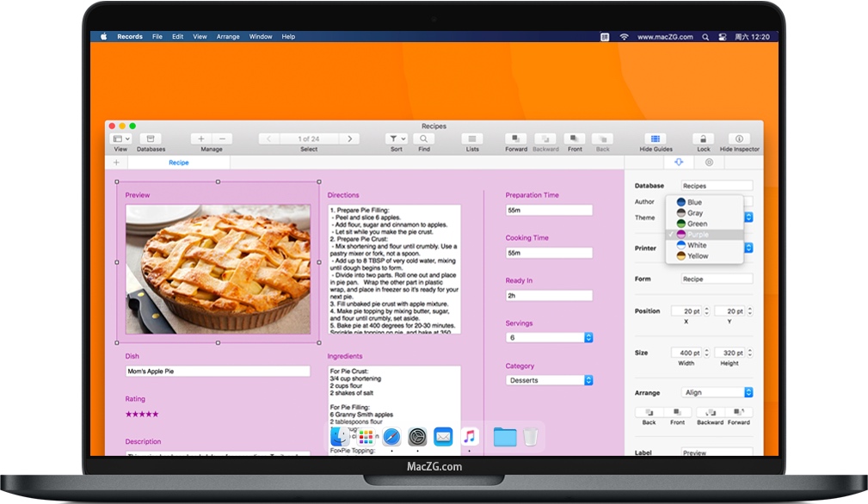The width and height of the screenshot is (868, 504).
Task: Switch to the Recipe form tab
Action: click(179, 163)
